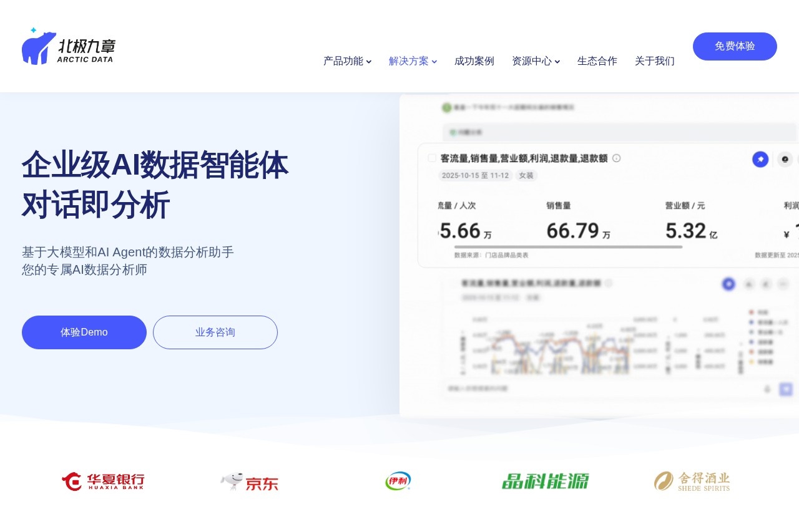The height and width of the screenshot is (532, 799).
Task: Select the 成功案例 menu item
Action: [x=474, y=61]
